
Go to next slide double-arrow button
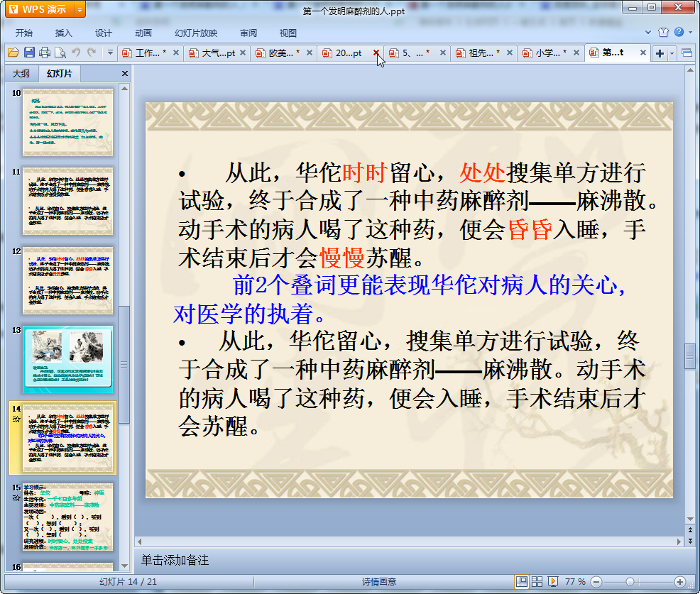[x=690, y=541]
